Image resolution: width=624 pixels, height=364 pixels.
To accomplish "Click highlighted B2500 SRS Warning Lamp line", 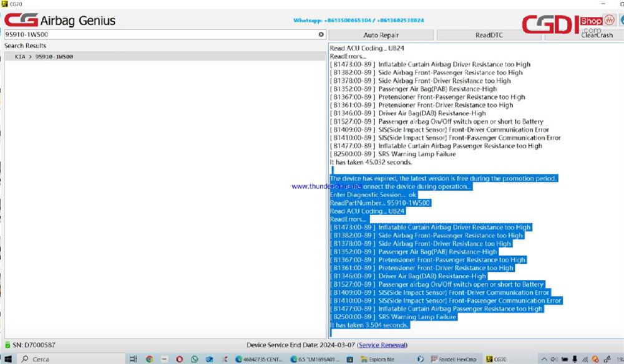I will click(x=394, y=317).
